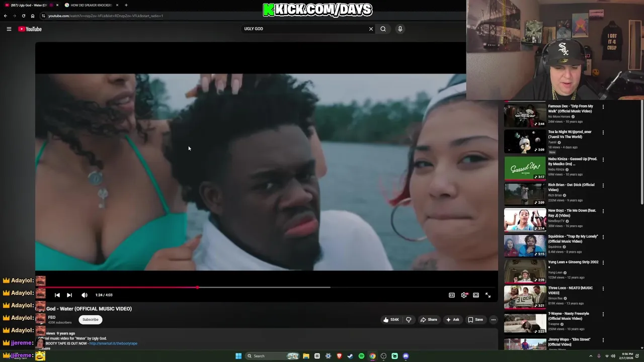
Task: Play T-Wayne Nasty Freestyle video
Action: 525,323
